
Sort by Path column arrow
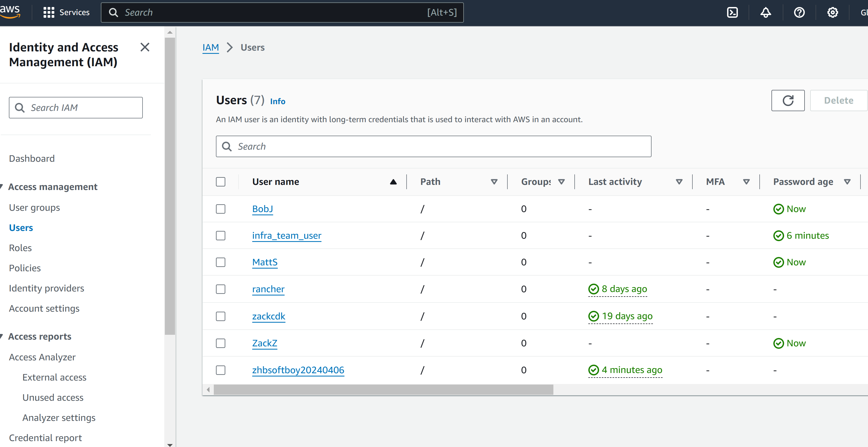[494, 182]
